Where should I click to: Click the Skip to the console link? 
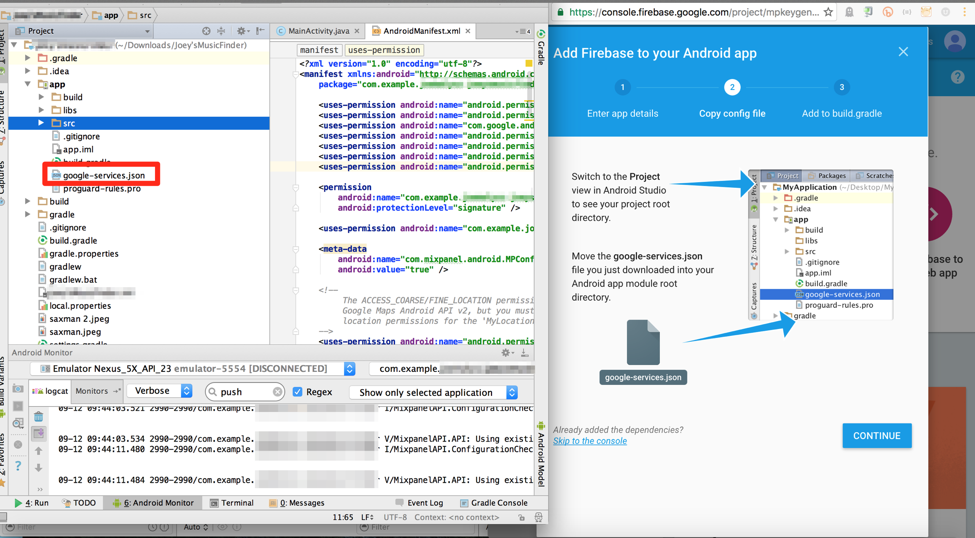(590, 441)
